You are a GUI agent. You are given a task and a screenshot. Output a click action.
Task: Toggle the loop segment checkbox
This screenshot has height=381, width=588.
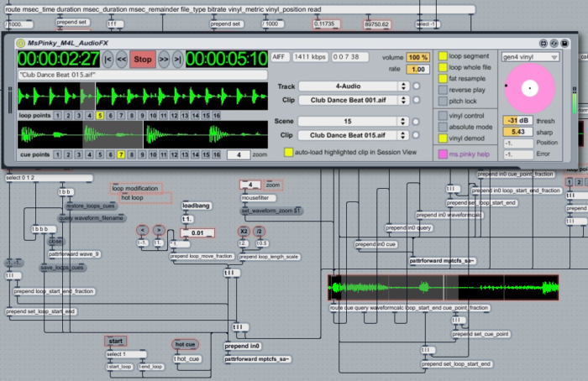click(x=442, y=55)
